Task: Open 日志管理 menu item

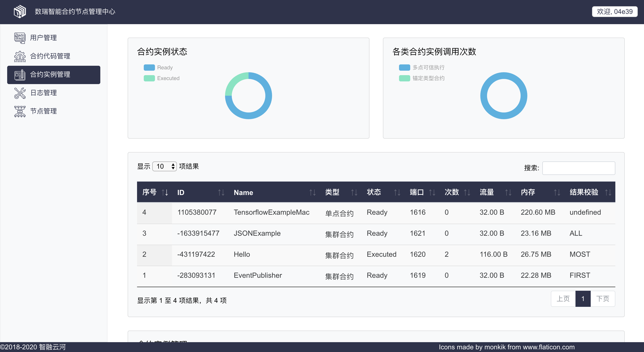Action: click(43, 93)
